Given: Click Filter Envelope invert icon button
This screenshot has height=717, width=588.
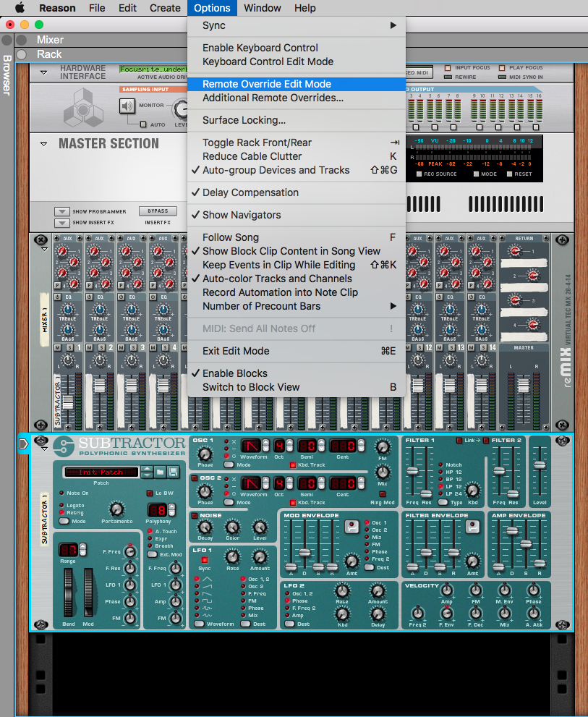Looking at the screenshot, I should point(472,527).
